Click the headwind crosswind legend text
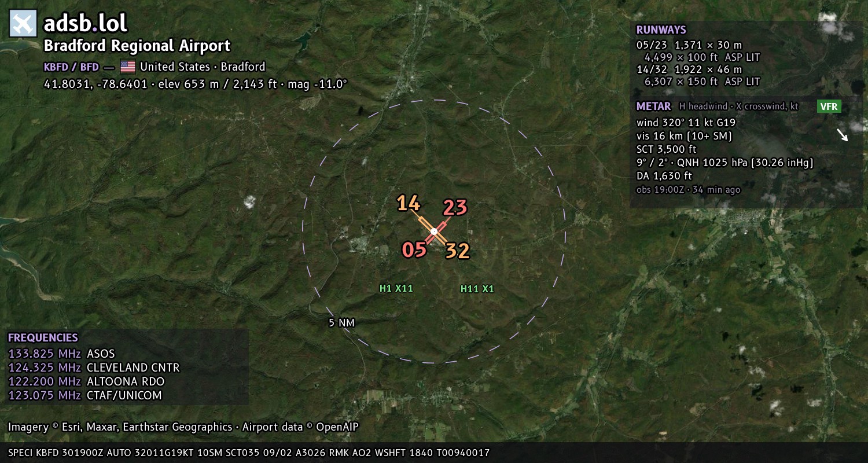Image resolution: width=868 pixels, height=463 pixels. click(739, 106)
